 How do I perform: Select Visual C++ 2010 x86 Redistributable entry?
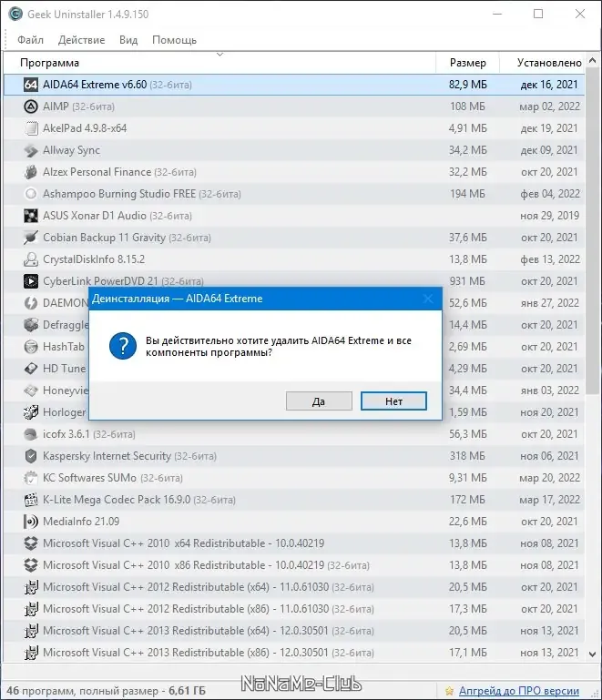[x=206, y=565]
